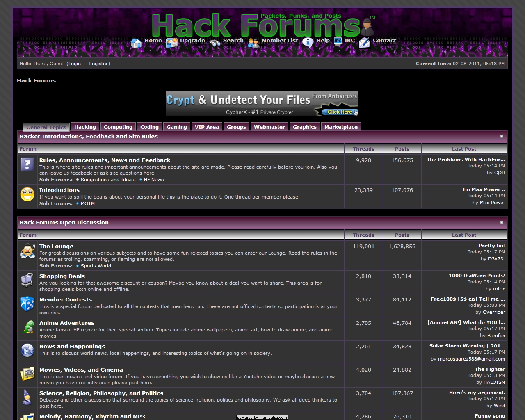Click the IRC icon
The height and width of the screenshot is (420, 525).
(x=338, y=41)
